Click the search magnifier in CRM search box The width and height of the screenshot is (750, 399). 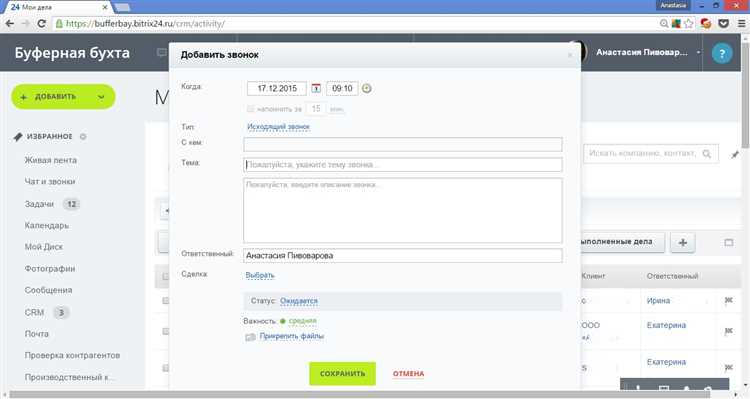pyautogui.click(x=706, y=154)
